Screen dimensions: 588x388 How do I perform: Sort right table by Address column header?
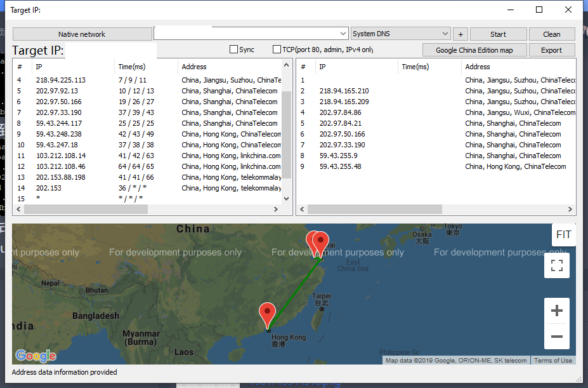pyautogui.click(x=519, y=67)
